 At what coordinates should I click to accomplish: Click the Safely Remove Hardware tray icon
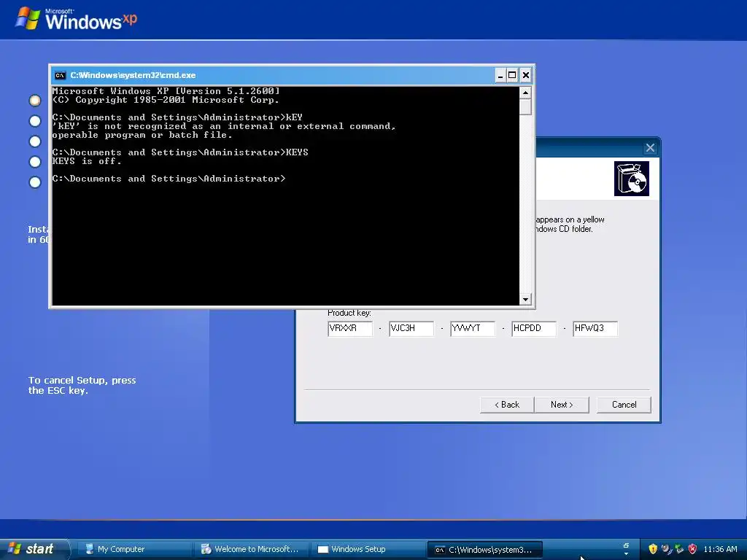[679, 548]
